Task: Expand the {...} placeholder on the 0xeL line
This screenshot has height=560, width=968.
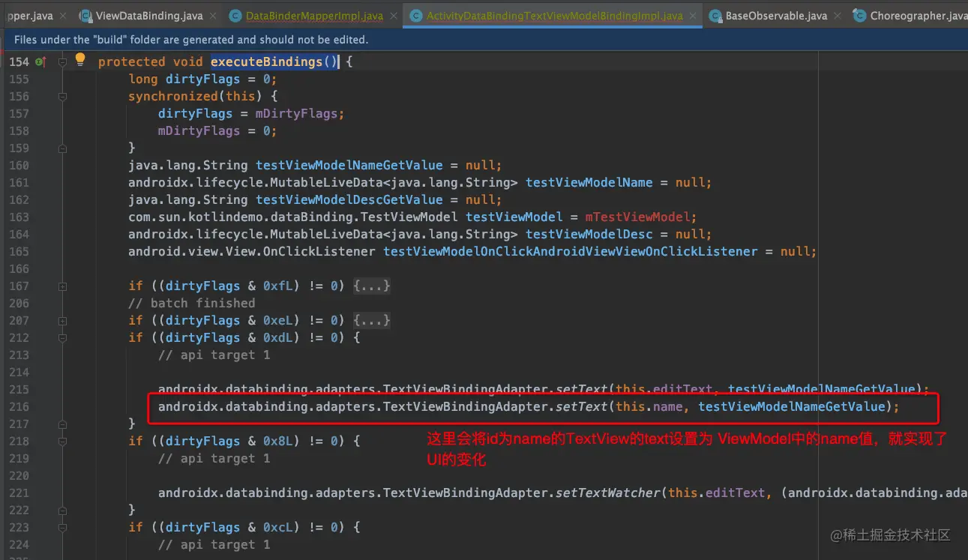Action: (x=372, y=320)
